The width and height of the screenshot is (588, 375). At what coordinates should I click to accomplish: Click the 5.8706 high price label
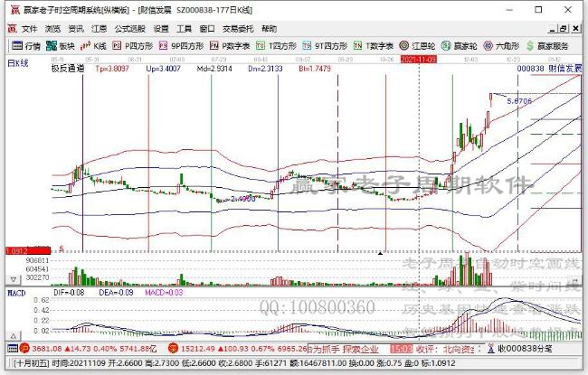point(519,101)
